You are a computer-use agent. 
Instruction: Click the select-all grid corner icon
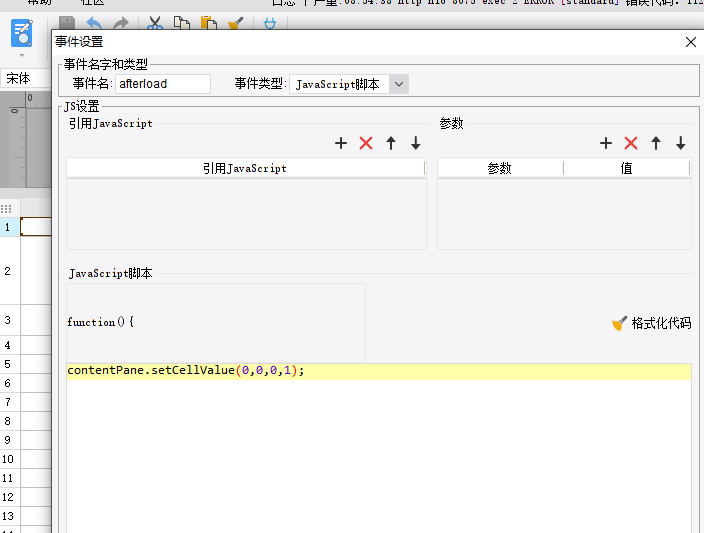tap(6, 209)
